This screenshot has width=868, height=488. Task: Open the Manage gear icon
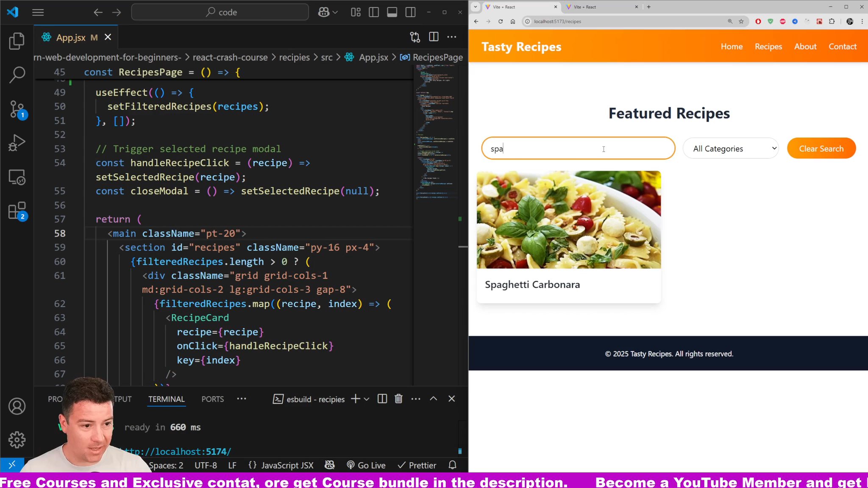point(17,440)
